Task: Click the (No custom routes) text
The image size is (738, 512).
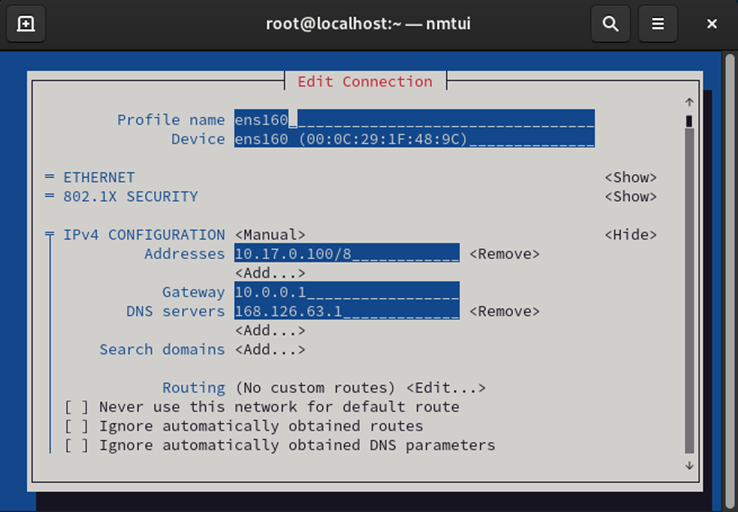Action: point(315,388)
